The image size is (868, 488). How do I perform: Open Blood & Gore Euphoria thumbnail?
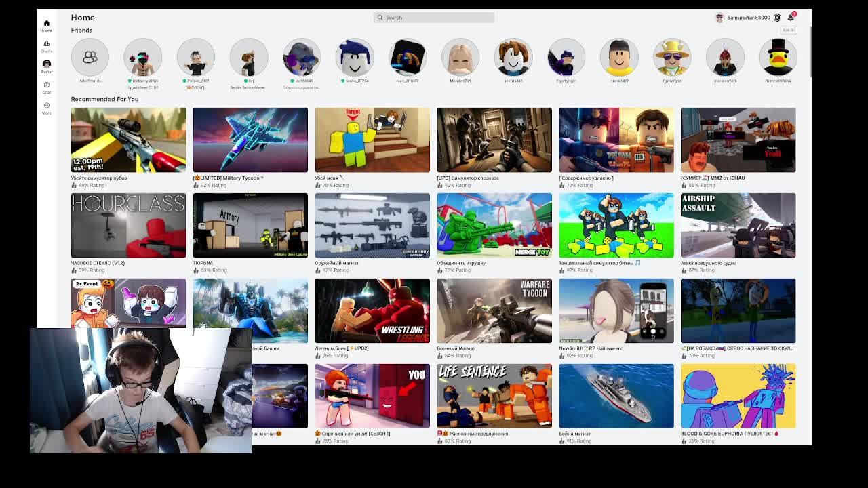tap(738, 396)
